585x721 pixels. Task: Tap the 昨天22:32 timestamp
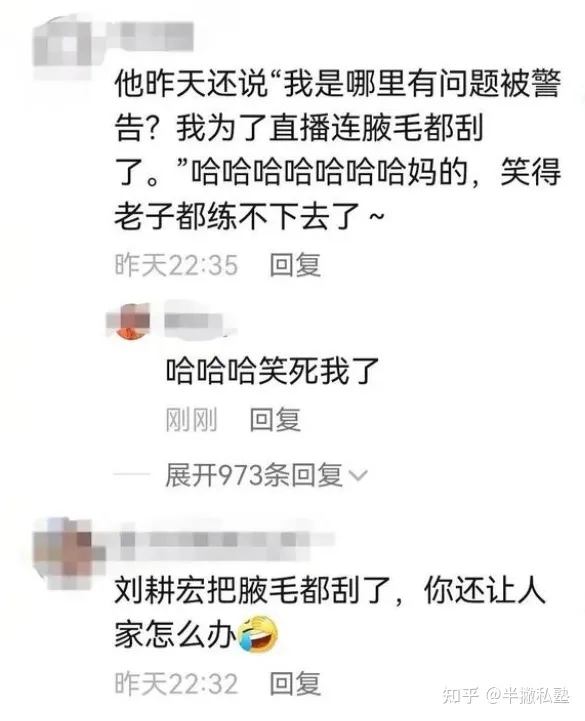pos(176,684)
